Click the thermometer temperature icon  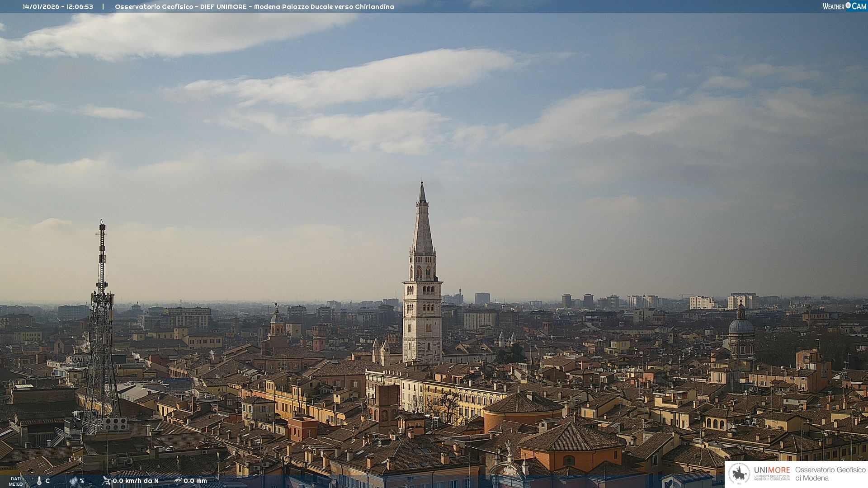pyautogui.click(x=39, y=481)
